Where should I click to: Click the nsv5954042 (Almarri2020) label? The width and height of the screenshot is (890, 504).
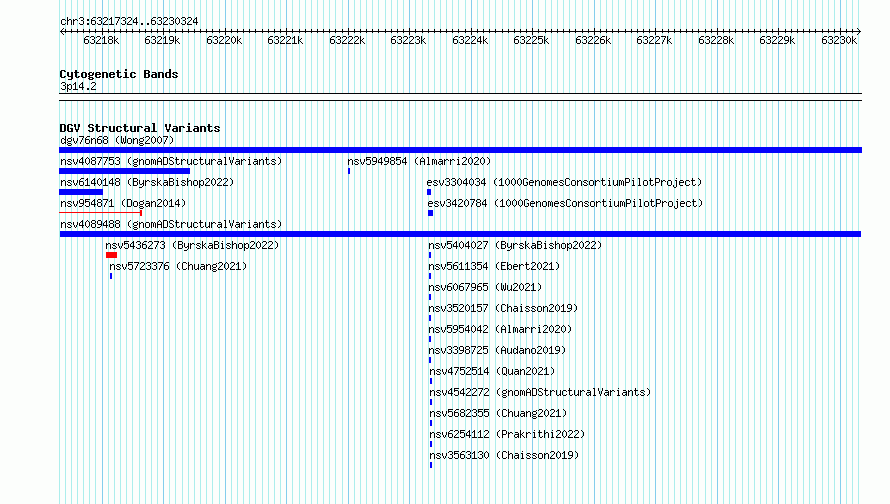click(x=500, y=329)
